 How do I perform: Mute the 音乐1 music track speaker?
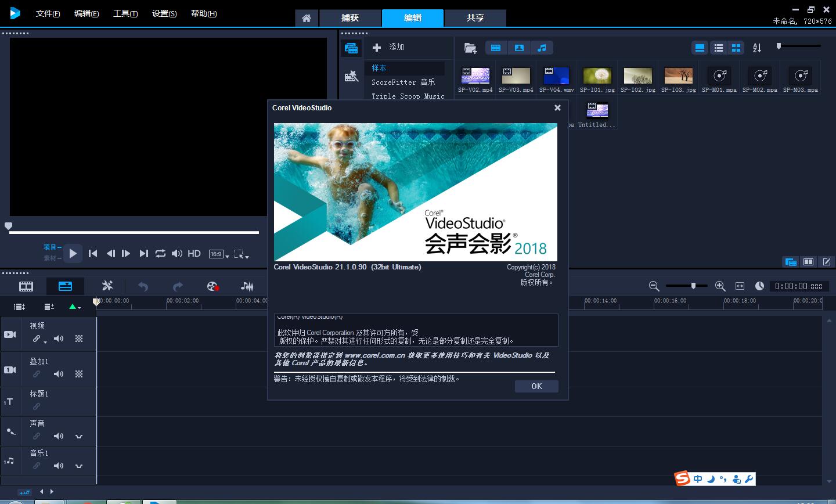[59, 466]
